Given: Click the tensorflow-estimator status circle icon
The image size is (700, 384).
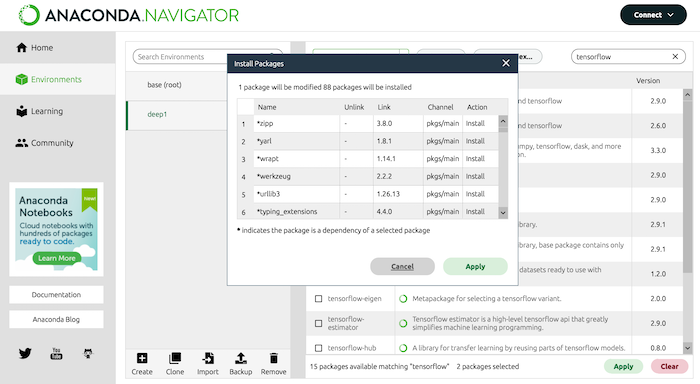Looking at the screenshot, I should click(403, 323).
